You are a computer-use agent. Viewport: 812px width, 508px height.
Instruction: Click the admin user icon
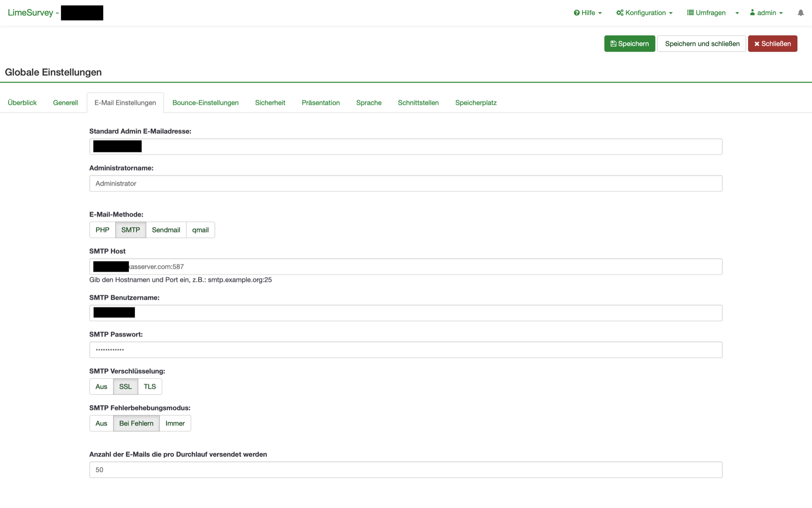752,13
